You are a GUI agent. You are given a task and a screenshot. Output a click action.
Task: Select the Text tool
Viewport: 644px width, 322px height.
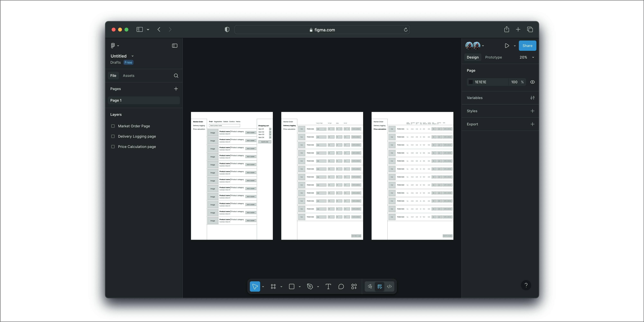328,286
